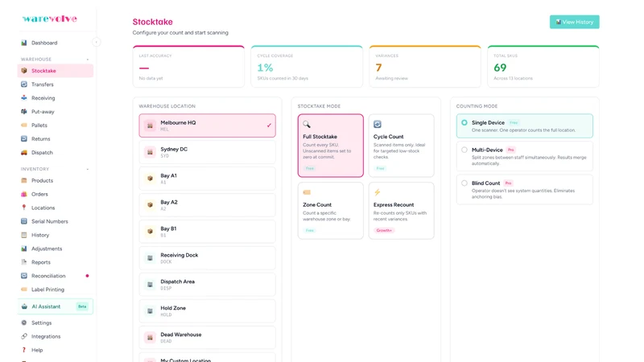Click the Settings gear icon
Image resolution: width=644 pixels, height=362 pixels.
point(24,323)
